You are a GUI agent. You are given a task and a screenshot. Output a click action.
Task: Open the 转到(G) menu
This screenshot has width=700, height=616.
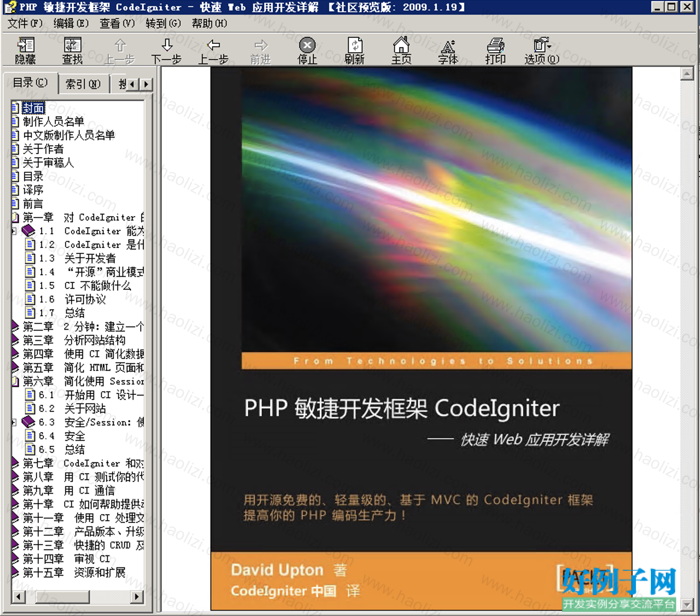[x=163, y=23]
